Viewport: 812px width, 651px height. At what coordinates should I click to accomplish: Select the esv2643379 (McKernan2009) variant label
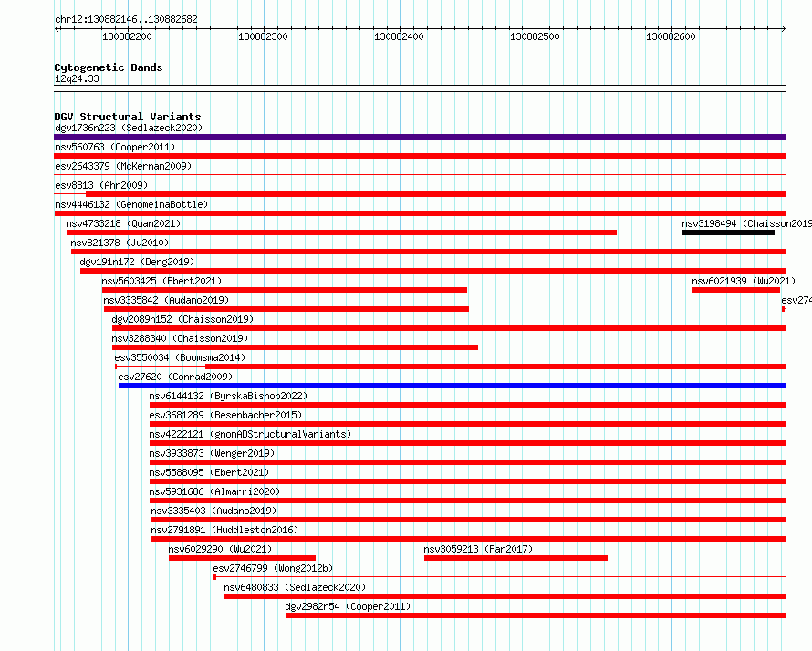coord(123,166)
